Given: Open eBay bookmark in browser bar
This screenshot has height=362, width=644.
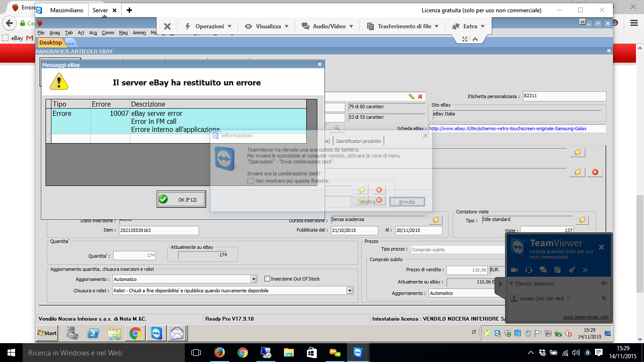Looking at the screenshot, I should coord(13,38).
